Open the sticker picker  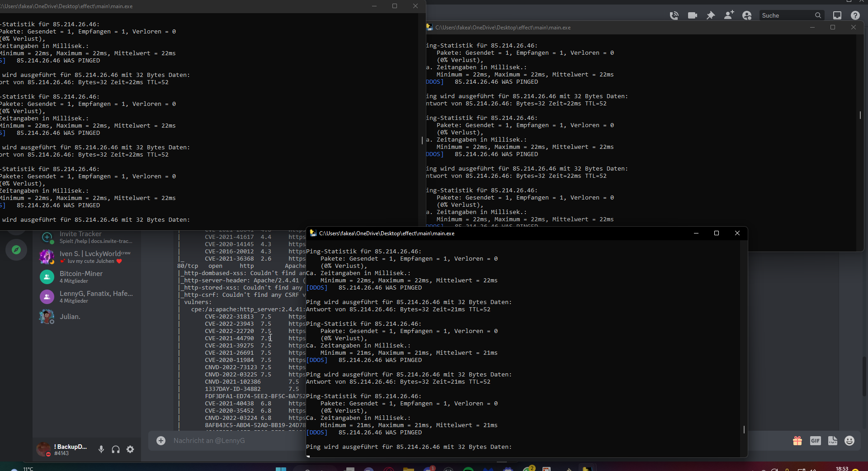[x=833, y=441]
